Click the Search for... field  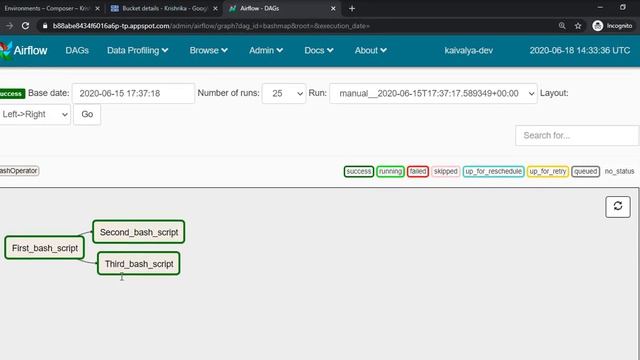click(x=577, y=136)
